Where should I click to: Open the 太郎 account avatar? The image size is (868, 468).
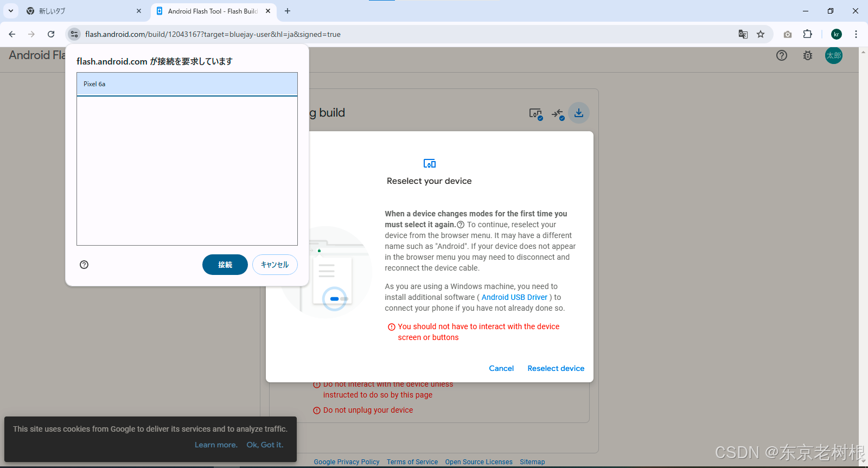click(x=834, y=55)
